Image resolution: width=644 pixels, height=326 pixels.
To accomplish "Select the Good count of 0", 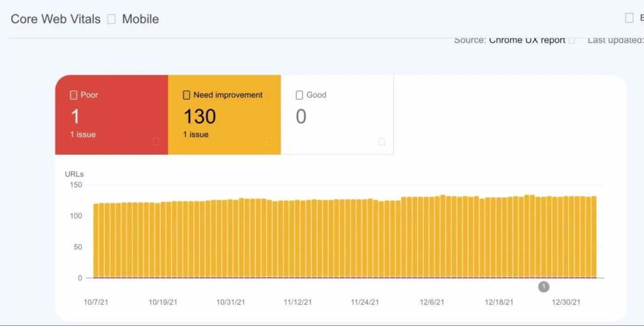I will [301, 116].
